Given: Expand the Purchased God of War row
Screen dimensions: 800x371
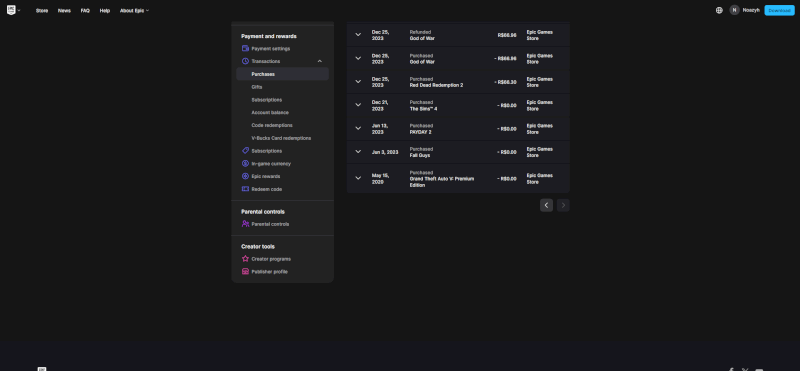Looking at the screenshot, I should [358, 58].
